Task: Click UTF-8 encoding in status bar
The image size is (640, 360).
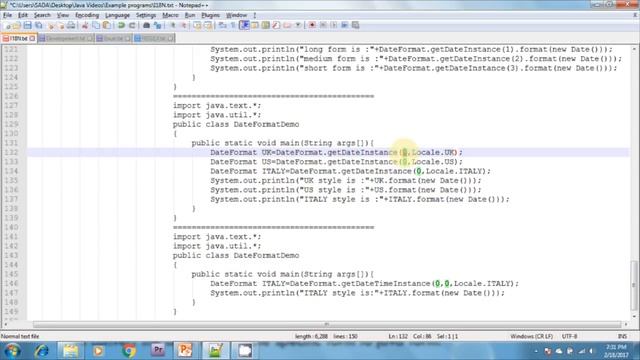Action: (569, 336)
